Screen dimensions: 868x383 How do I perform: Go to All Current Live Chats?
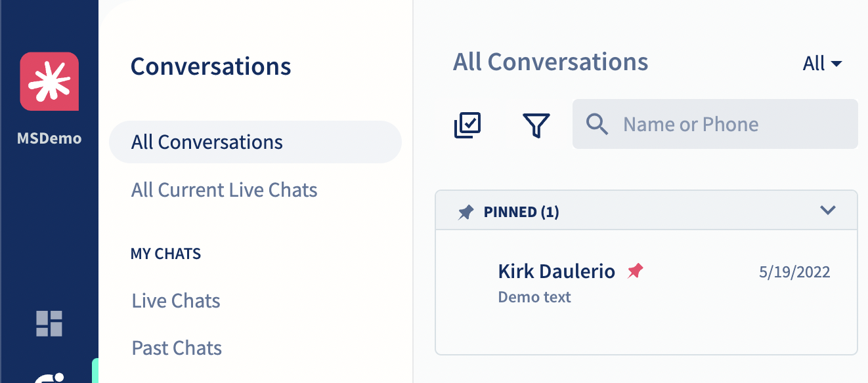coord(225,190)
